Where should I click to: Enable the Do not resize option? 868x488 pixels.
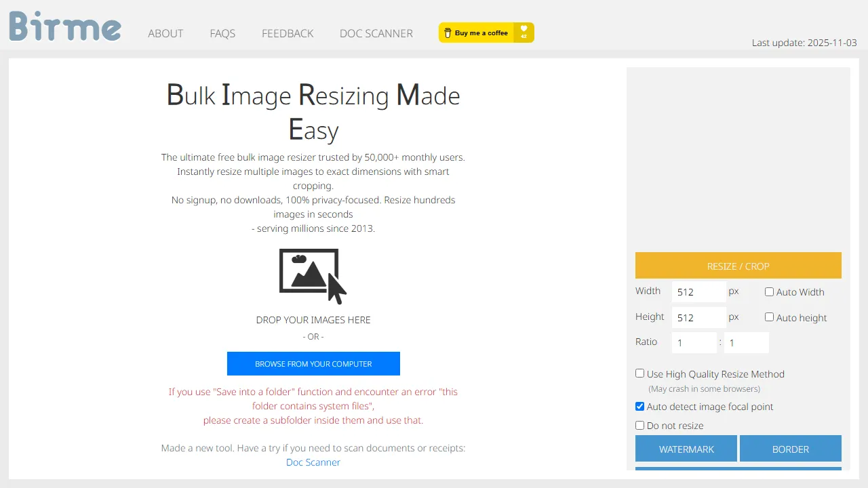point(639,424)
